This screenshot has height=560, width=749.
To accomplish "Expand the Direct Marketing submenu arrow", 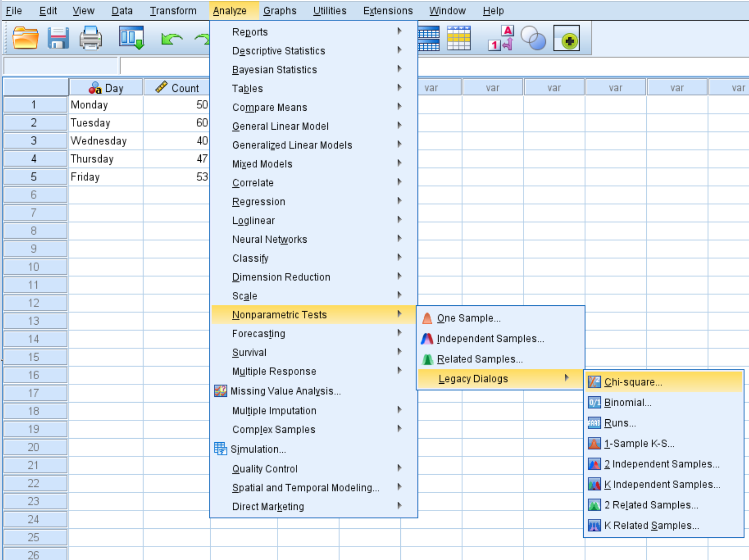I will pos(400,506).
